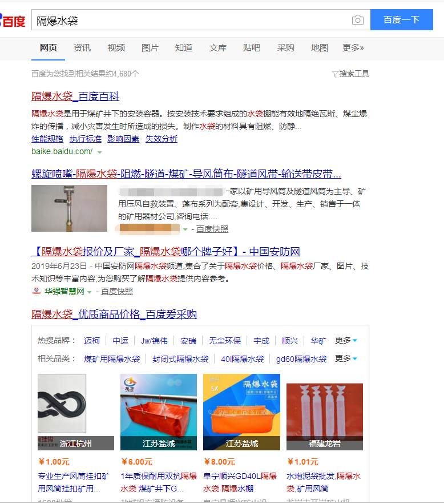Viewport: 444px width, 504px height.
Task: Expand 更多 in the 热搜品牌 row
Action: point(346,340)
